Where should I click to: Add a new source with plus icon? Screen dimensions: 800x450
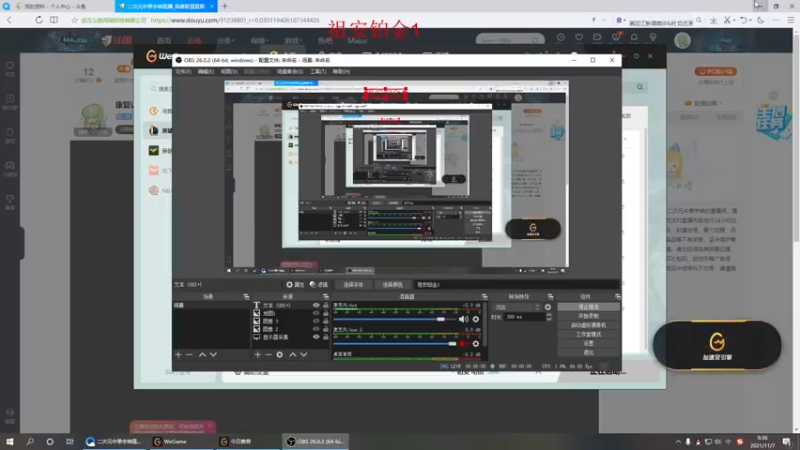pos(258,354)
